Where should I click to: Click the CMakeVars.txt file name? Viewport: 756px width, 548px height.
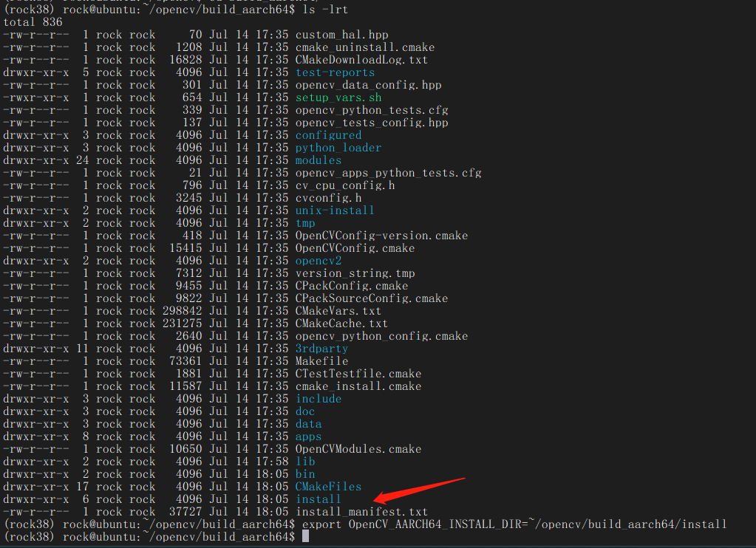click(338, 310)
